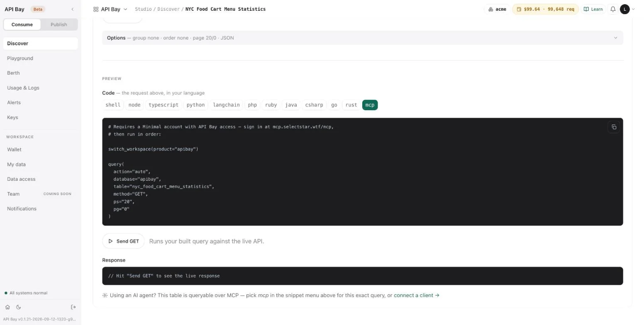Select the node code tab
The width and height of the screenshot is (644, 325).
134,105
